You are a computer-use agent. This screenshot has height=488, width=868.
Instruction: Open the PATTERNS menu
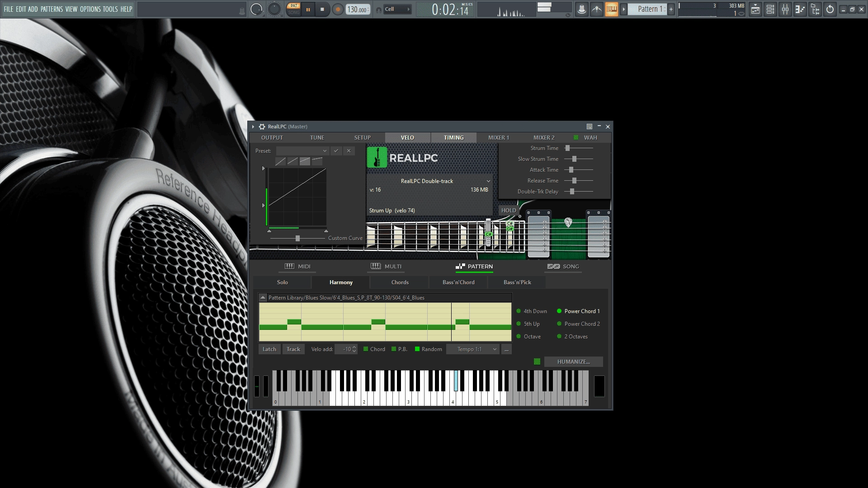click(52, 9)
